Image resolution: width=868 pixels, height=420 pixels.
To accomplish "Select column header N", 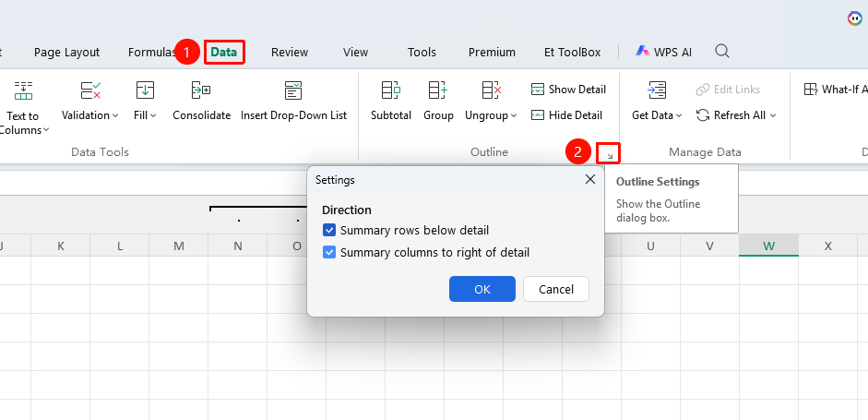I will click(238, 246).
